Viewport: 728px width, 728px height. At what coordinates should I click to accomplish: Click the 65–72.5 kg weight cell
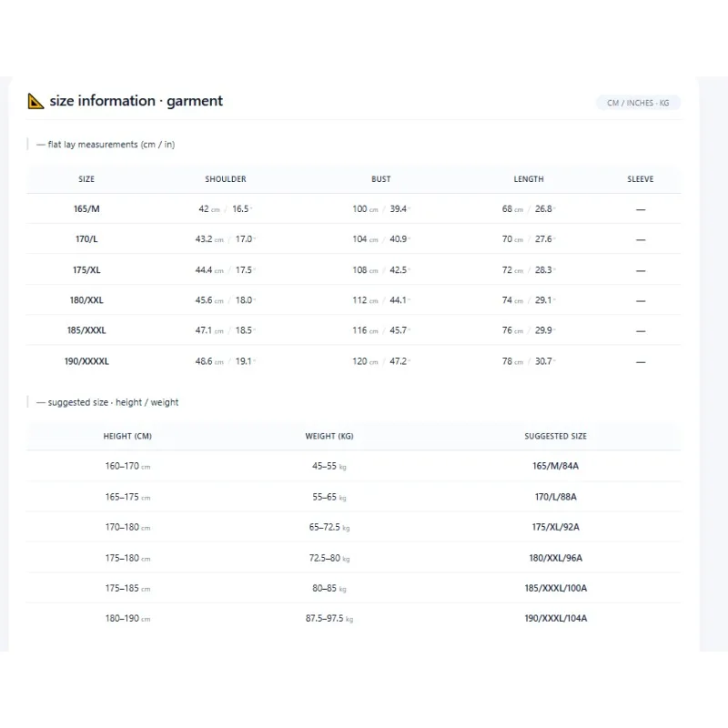(329, 527)
